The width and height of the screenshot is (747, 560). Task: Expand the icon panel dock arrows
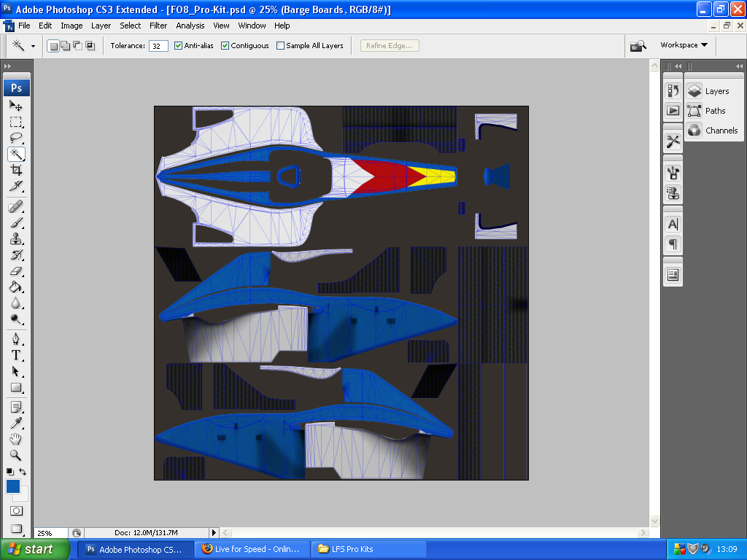point(678,66)
